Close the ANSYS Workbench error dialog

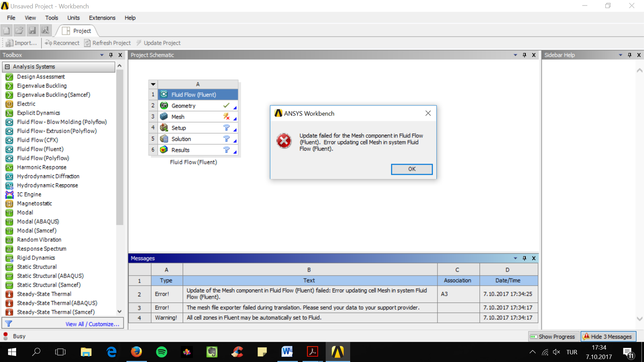point(428,113)
